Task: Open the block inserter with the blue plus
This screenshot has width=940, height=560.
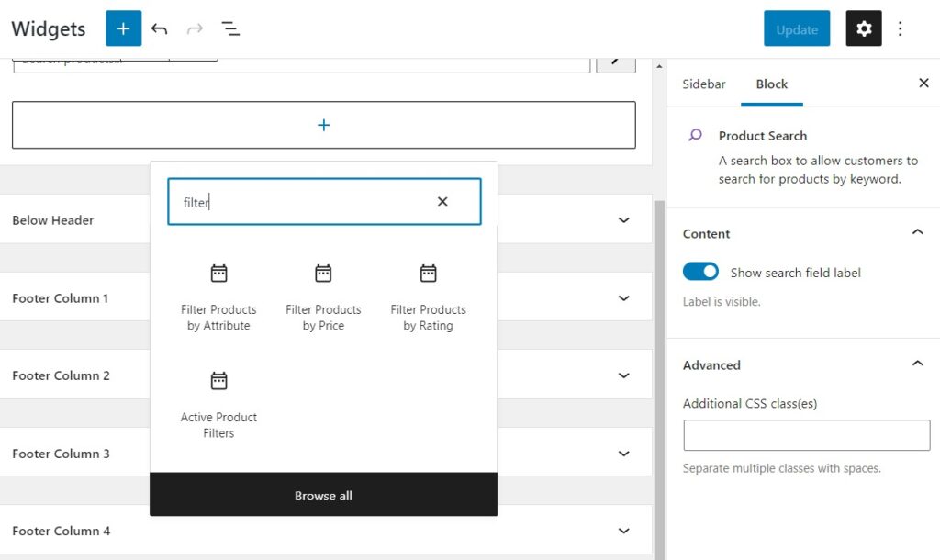Action: (123, 28)
